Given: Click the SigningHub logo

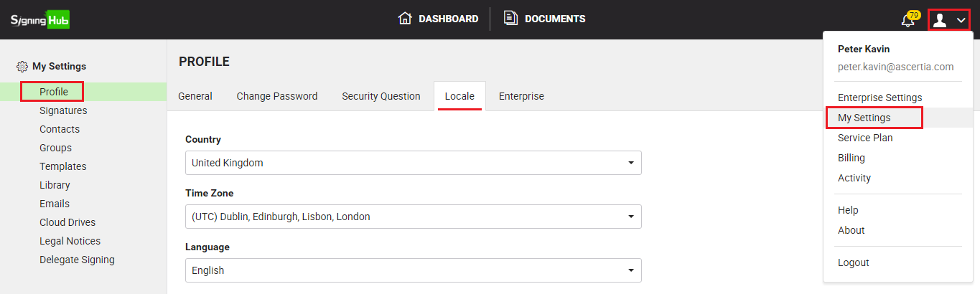Looking at the screenshot, I should pos(40,19).
